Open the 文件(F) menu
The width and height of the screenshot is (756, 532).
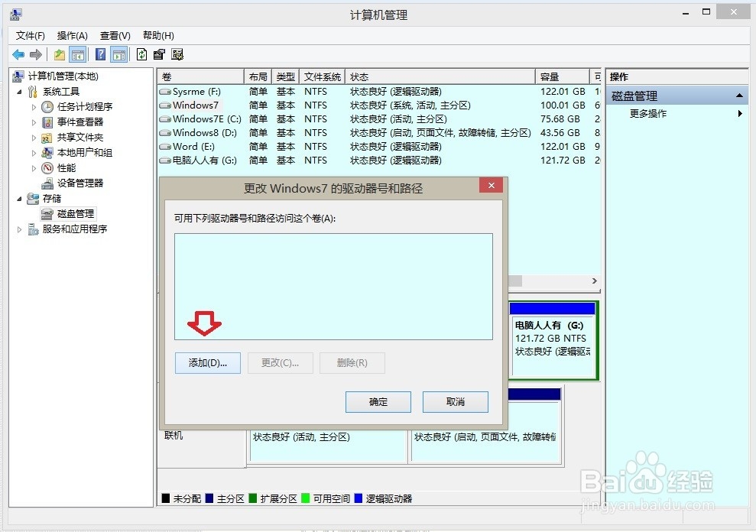click(x=31, y=36)
